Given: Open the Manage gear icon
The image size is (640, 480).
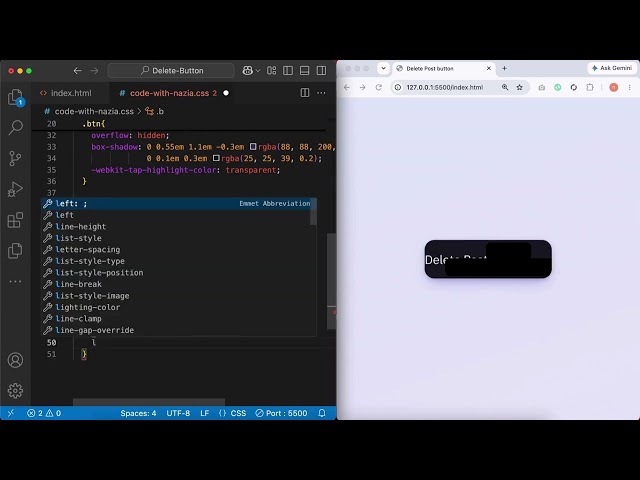Looking at the screenshot, I should point(16,391).
